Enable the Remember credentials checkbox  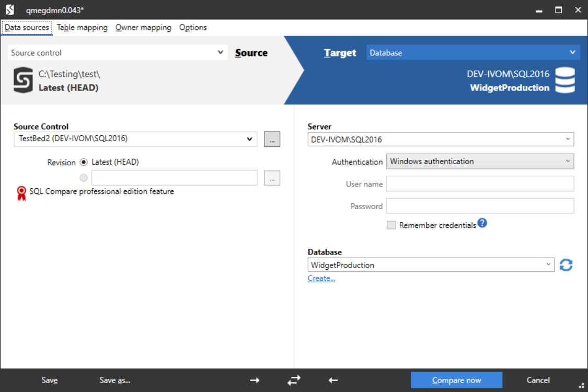(x=391, y=225)
